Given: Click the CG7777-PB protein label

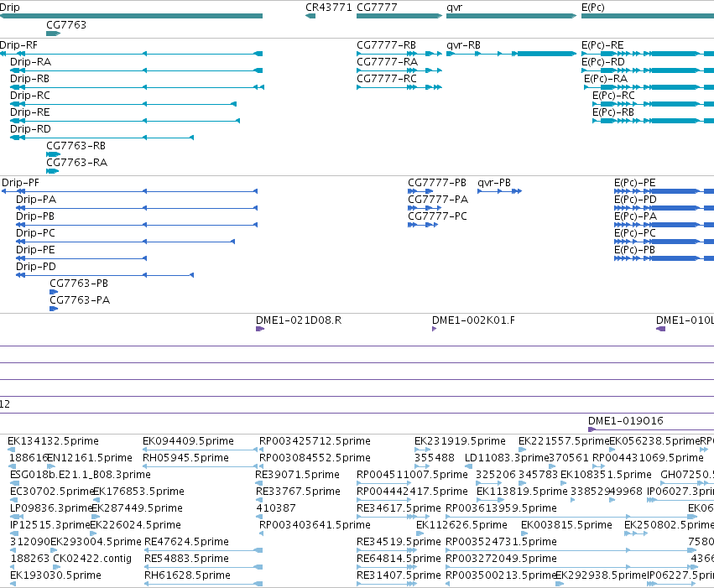Looking at the screenshot, I should [x=437, y=183].
